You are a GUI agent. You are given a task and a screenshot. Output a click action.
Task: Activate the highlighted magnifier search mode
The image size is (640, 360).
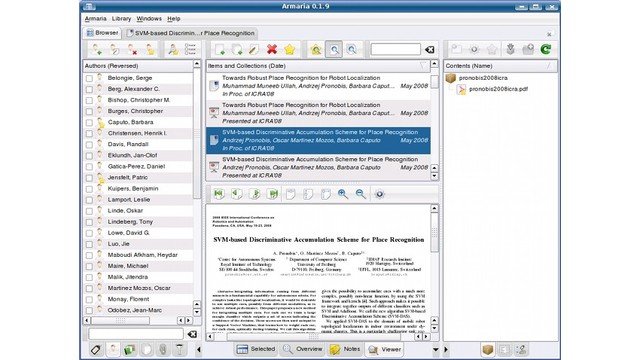[334, 50]
